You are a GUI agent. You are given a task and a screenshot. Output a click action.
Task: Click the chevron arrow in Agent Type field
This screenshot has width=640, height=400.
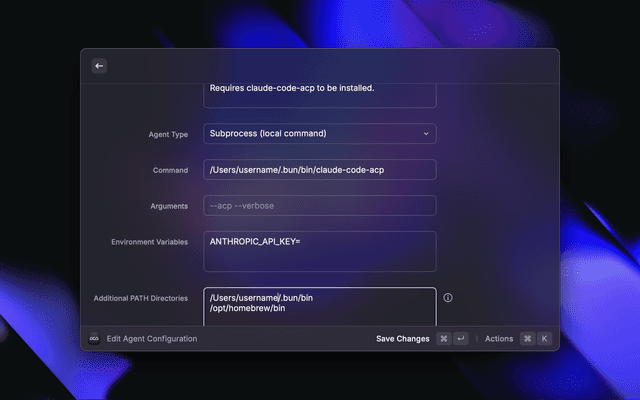pyautogui.click(x=425, y=133)
